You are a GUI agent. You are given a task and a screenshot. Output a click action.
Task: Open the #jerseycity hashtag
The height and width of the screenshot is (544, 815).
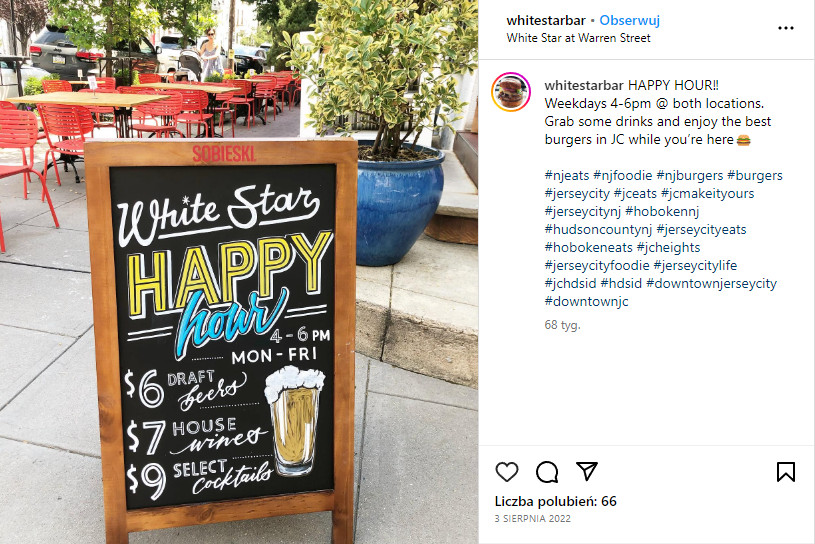(577, 194)
